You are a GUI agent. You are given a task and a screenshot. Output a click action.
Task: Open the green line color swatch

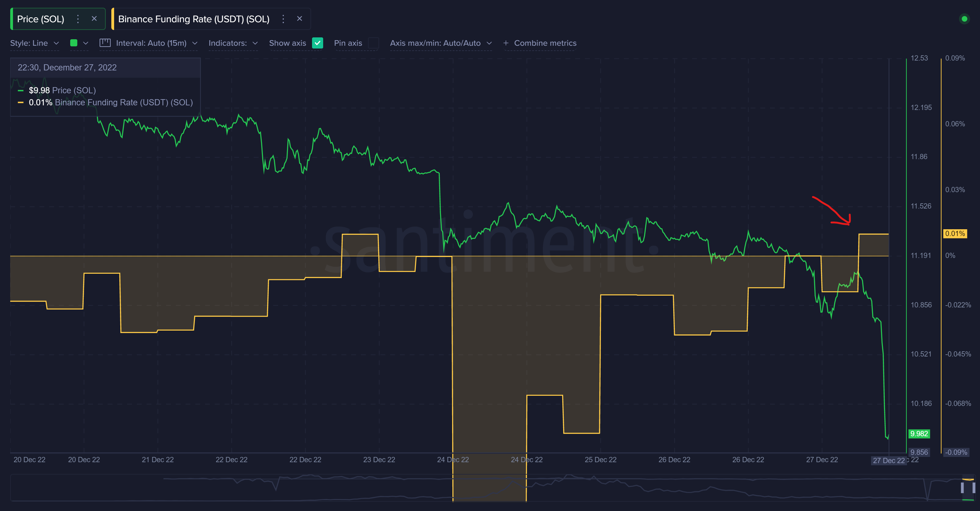point(74,43)
